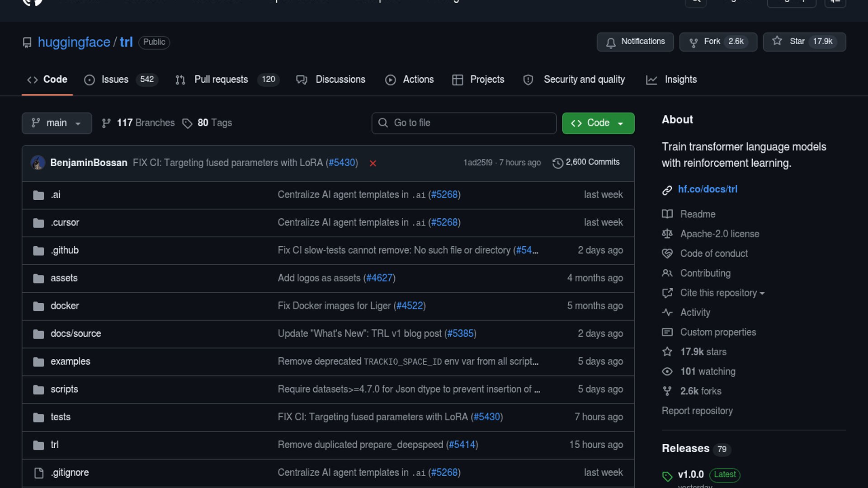Open the Insights tab
The width and height of the screenshot is (868, 488).
(x=680, y=80)
